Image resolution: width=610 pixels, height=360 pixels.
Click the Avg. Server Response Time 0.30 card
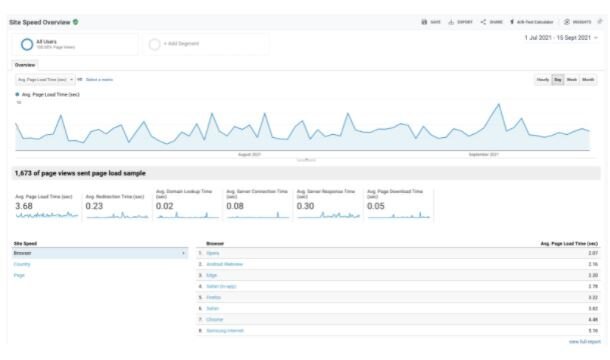[328, 205]
